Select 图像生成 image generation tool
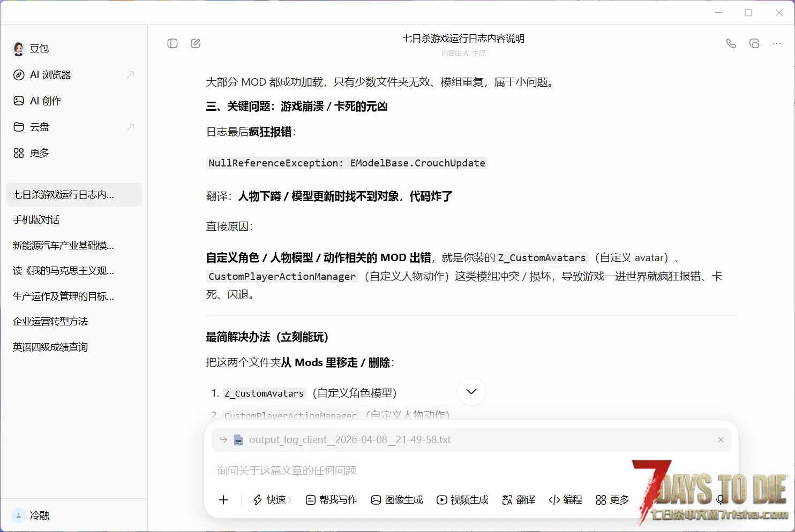 click(397, 500)
